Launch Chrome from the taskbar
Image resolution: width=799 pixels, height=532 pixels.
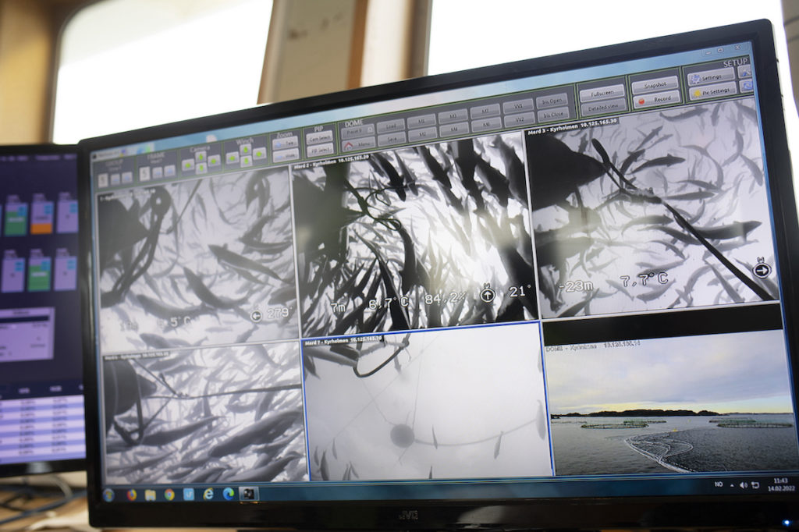click(169, 495)
